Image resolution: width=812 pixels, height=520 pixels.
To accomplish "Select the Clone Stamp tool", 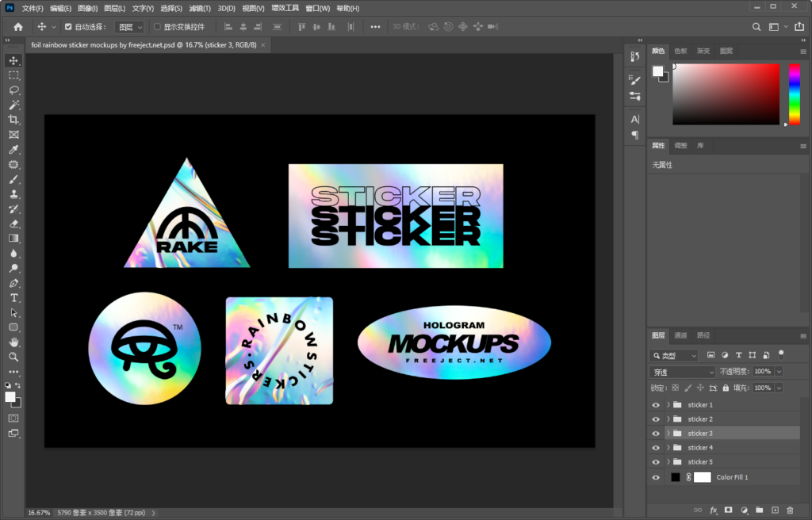I will (x=13, y=194).
